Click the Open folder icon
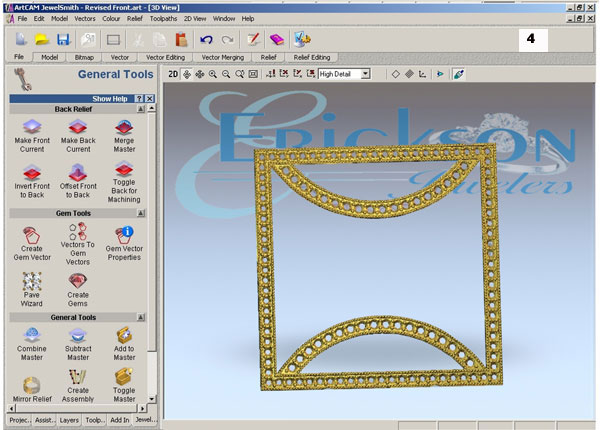The width and height of the screenshot is (600, 430). (x=41, y=39)
